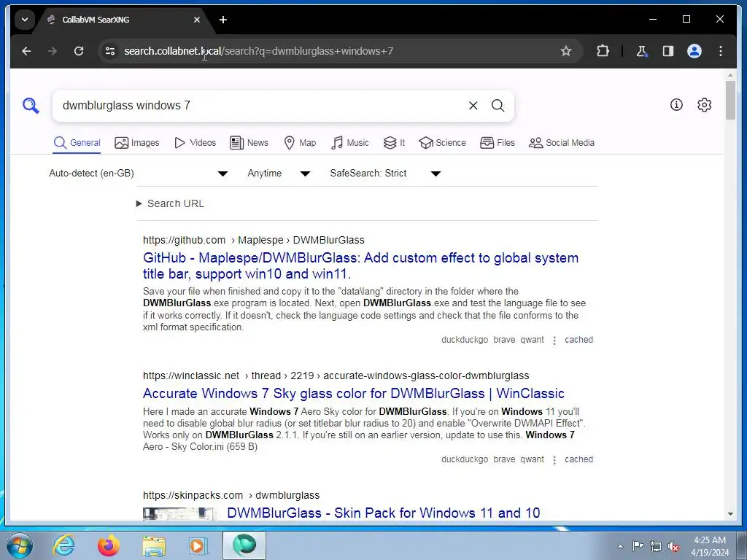The width and height of the screenshot is (747, 560).
Task: Reload the current page
Action: click(x=79, y=51)
